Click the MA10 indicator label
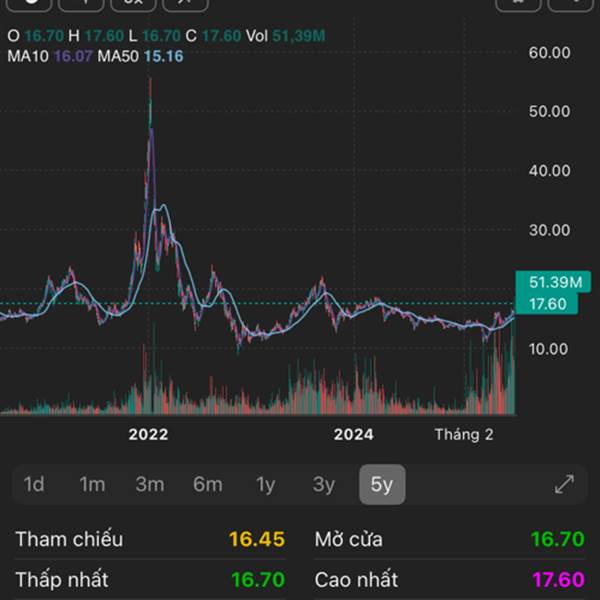600x600 pixels. pos(28,56)
